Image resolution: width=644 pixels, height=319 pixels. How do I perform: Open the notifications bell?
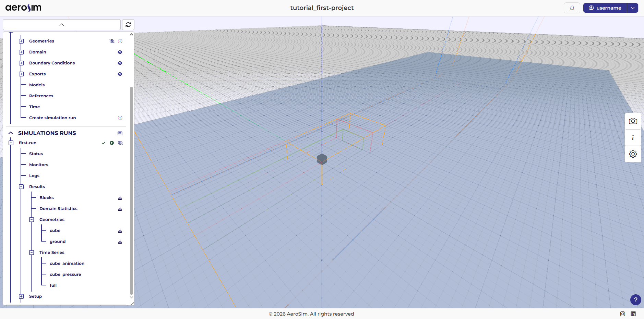[572, 8]
